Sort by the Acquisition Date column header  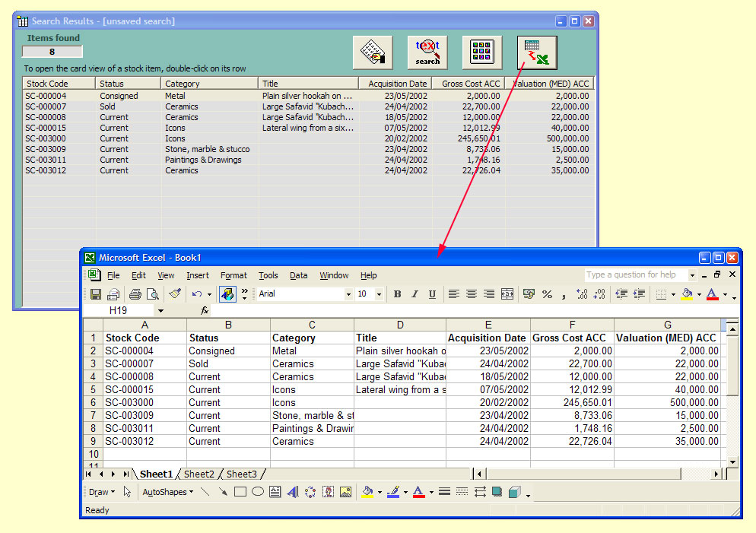[395, 84]
